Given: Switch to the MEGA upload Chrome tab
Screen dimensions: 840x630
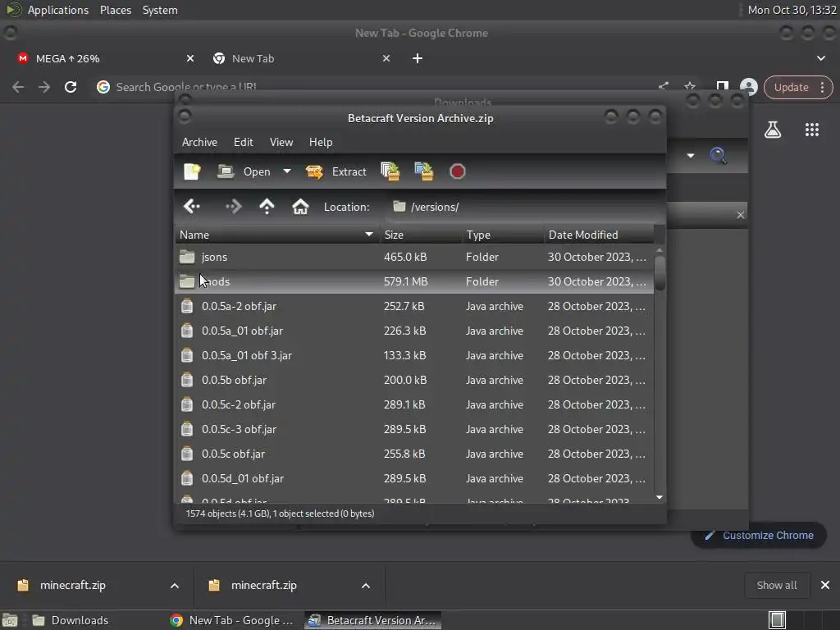Looking at the screenshot, I should pos(102,58).
